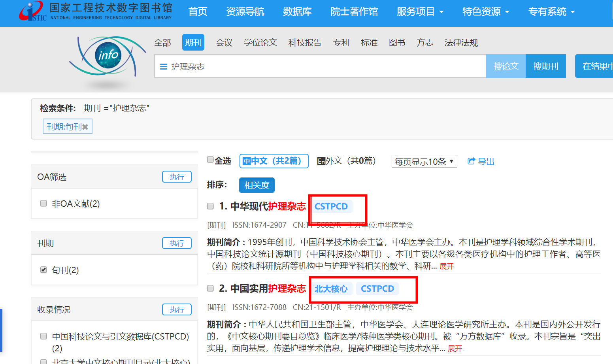Open the 中华现代护理杂志 journal title

268,206
